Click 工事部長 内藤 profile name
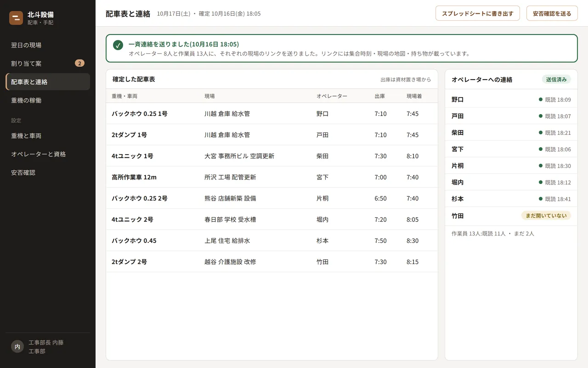Screen dimensions: 588x368 pos(46,343)
